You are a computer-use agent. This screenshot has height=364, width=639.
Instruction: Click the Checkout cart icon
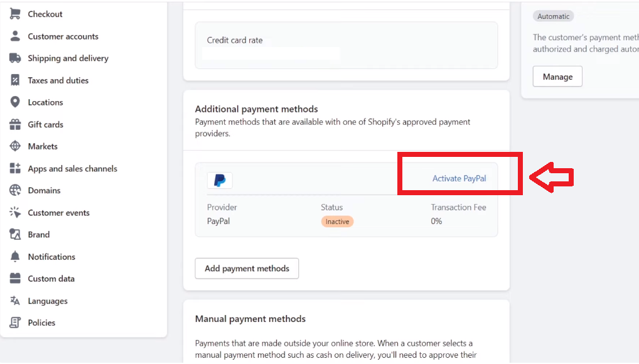15,14
